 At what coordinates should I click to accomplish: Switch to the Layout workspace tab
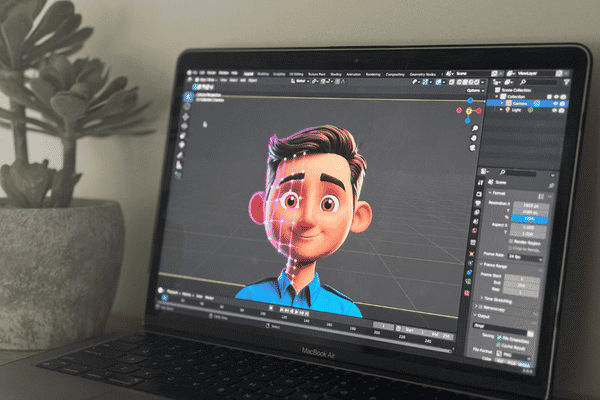[248, 74]
